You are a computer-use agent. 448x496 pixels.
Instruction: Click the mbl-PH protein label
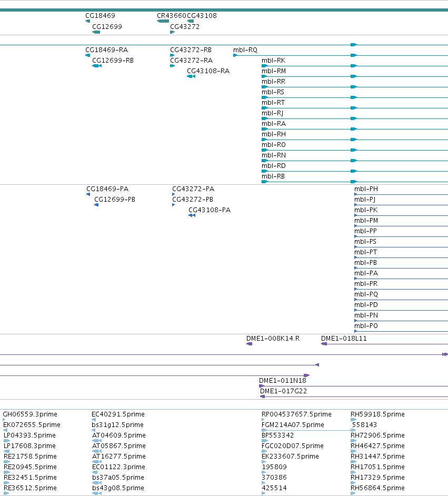tap(366, 189)
